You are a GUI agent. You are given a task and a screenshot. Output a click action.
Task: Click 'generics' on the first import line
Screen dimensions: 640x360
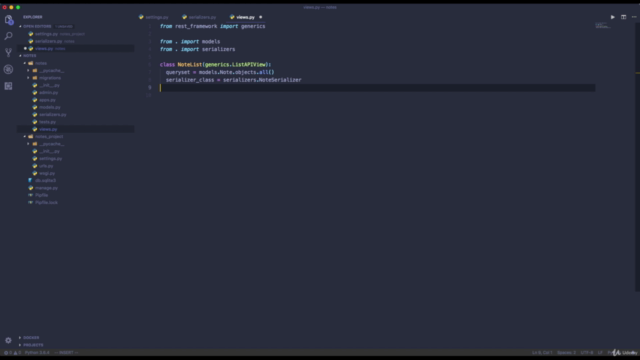point(253,26)
